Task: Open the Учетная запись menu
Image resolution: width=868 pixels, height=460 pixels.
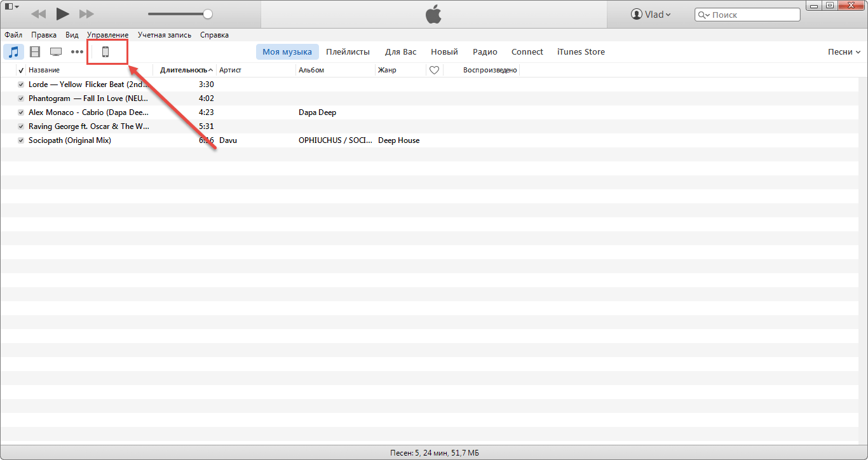Action: [x=165, y=35]
